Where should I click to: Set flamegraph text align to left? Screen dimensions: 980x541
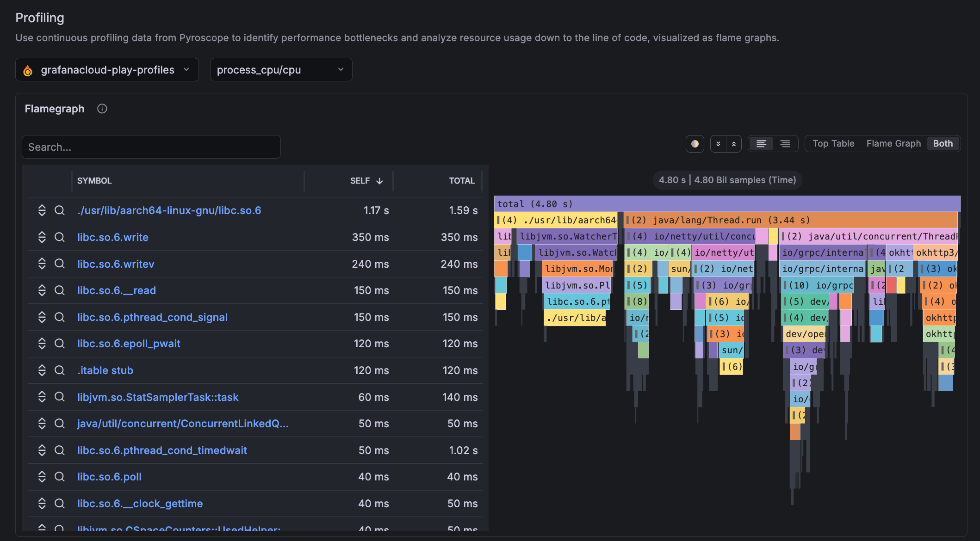click(x=761, y=144)
